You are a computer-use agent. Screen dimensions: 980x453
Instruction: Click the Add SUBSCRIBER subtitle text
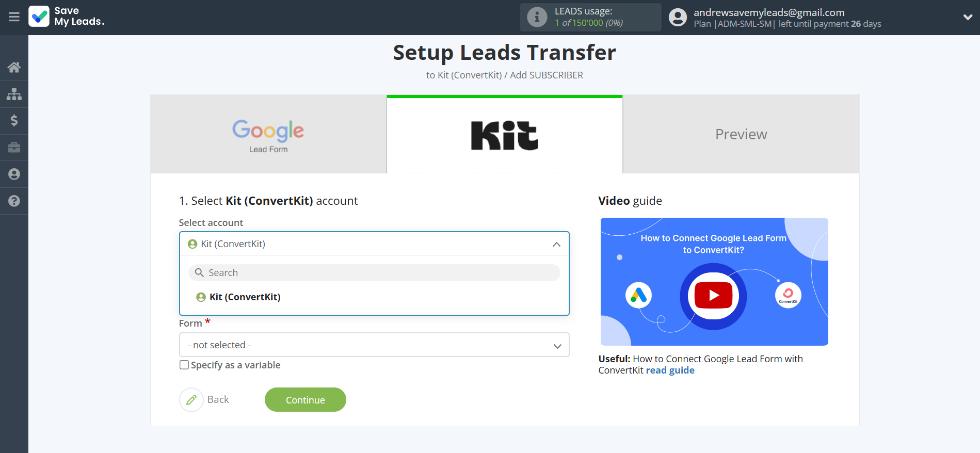(x=547, y=75)
